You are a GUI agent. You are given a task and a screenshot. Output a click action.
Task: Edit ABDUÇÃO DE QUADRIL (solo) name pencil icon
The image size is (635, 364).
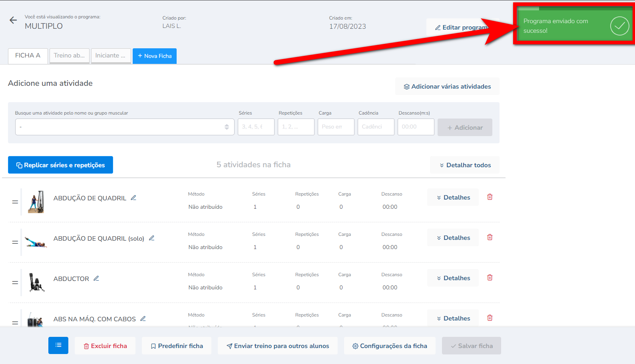(x=151, y=238)
